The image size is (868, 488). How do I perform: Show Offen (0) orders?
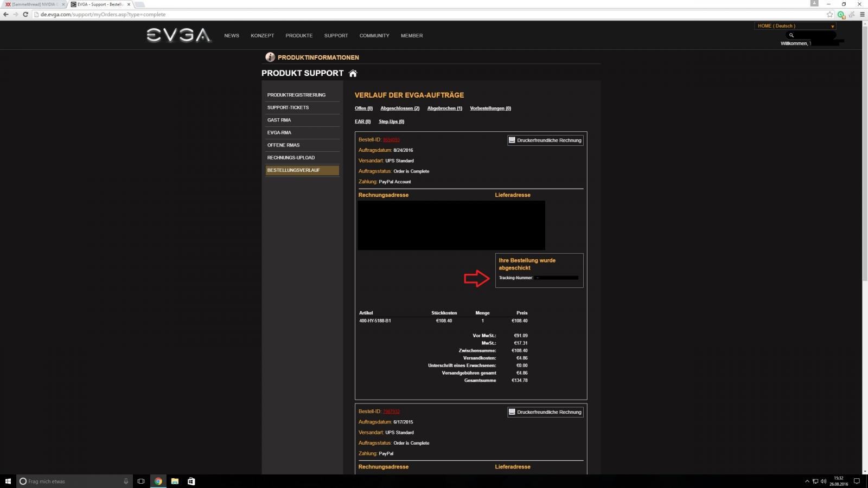363,108
